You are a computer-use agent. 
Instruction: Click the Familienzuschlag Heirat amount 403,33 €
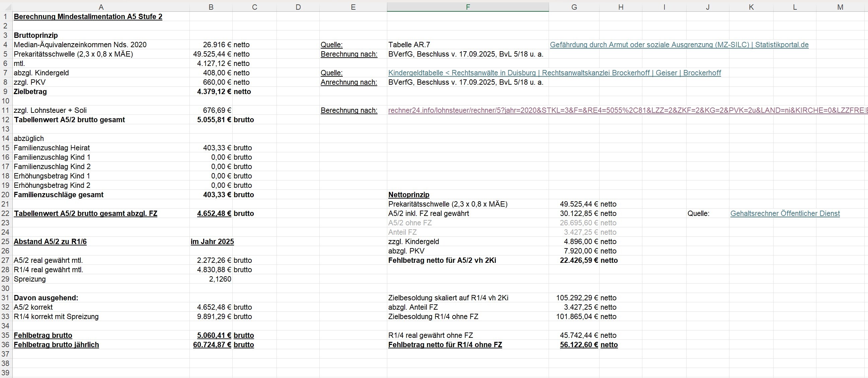pyautogui.click(x=211, y=148)
